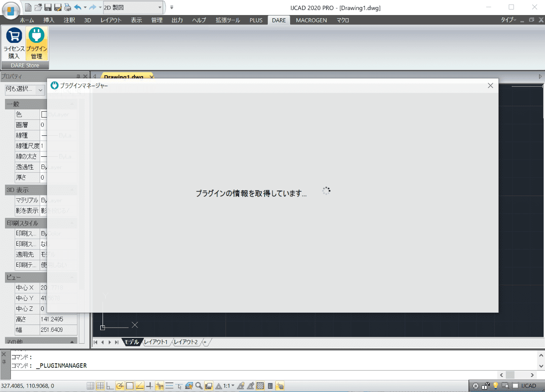Click the プラグイン管理 plug icon
The width and height of the screenshot is (545, 392).
(x=36, y=43)
